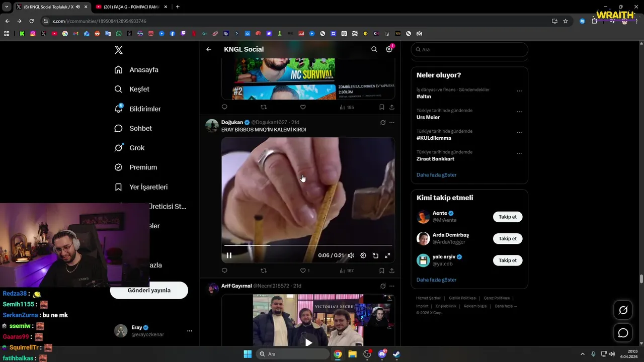Viewport: 644px width, 362px height.
Task: Follow Aente with Takip et
Action: tap(508, 217)
